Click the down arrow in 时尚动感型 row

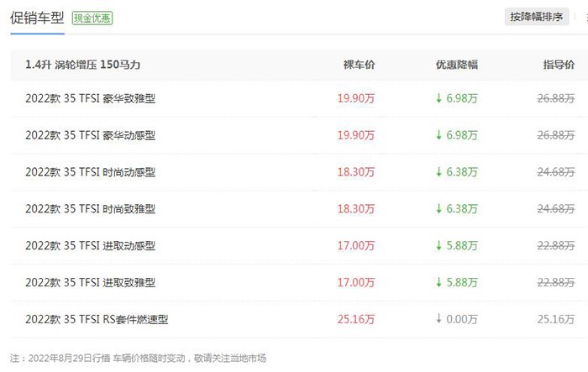click(x=438, y=172)
